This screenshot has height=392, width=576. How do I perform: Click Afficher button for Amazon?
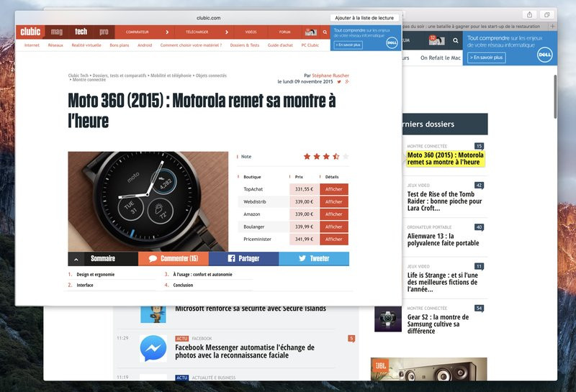click(x=334, y=214)
